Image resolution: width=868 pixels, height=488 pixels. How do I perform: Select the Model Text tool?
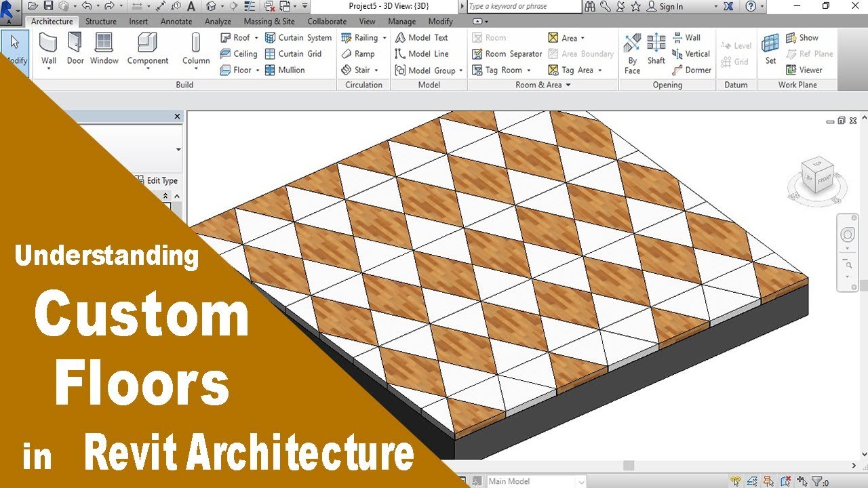421,37
